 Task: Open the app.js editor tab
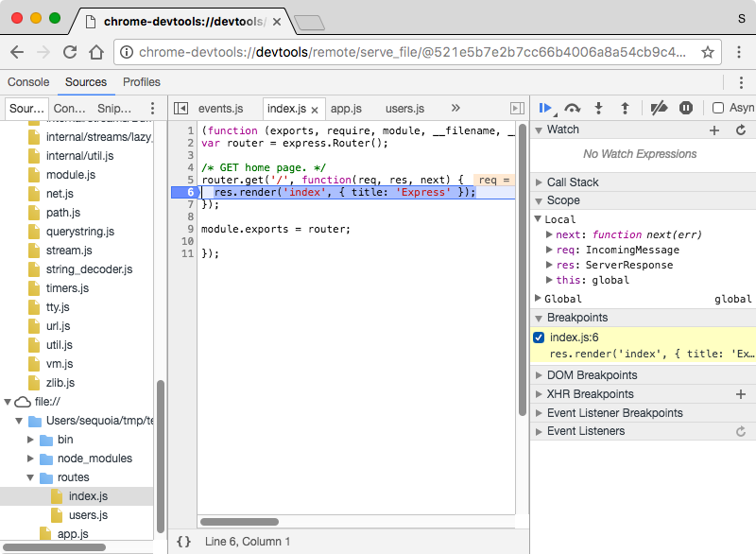[346, 109]
